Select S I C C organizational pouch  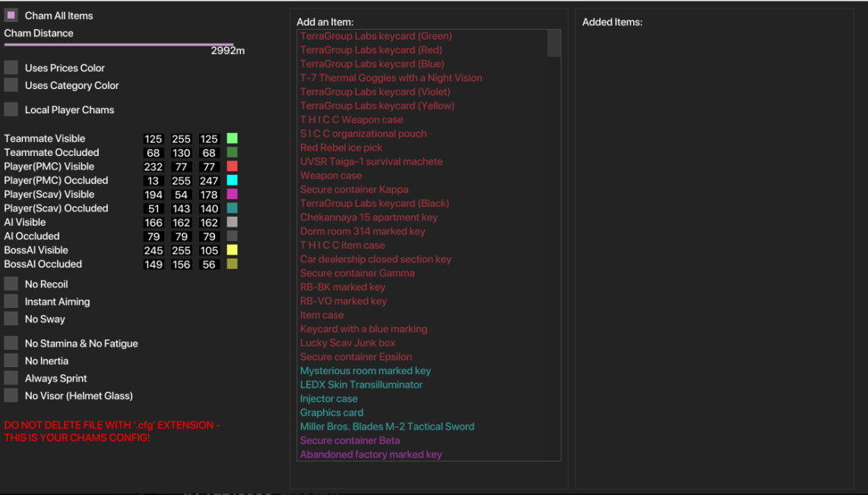(363, 133)
